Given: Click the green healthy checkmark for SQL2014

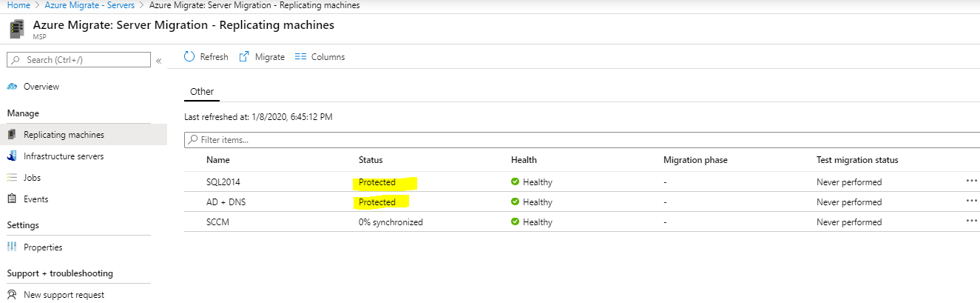Looking at the screenshot, I should 515,182.
